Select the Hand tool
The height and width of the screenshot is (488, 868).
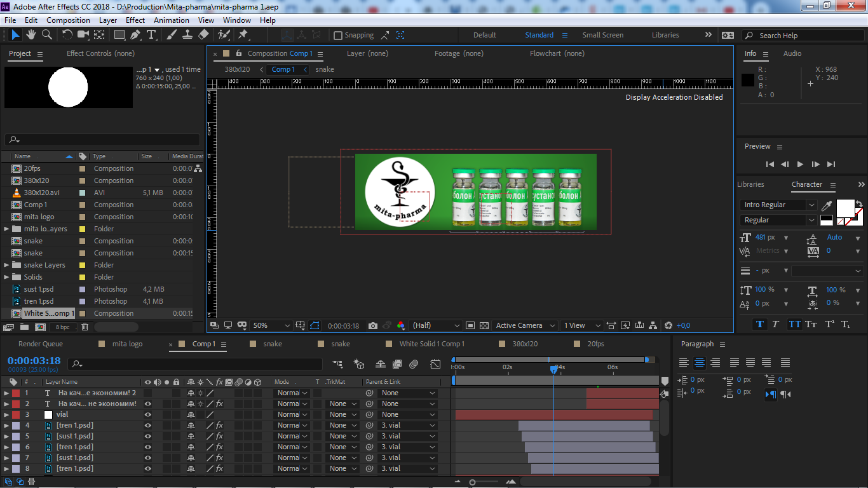coord(32,35)
